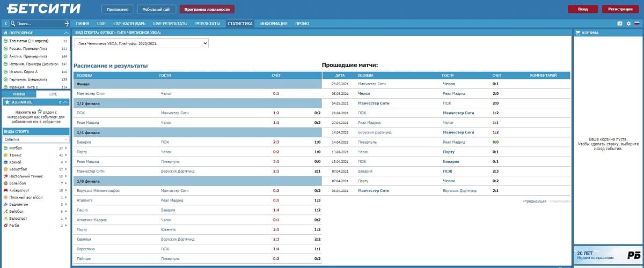The height and width of the screenshot is (268, 644).
Task: Click the 20 лет banner thumbnail
Action: click(608, 255)
